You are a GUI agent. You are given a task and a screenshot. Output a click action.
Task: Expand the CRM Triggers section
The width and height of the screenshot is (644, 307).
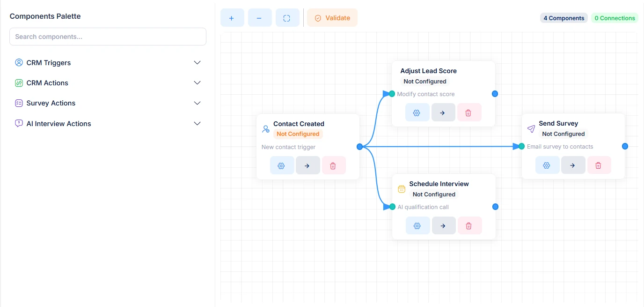pyautogui.click(x=108, y=63)
